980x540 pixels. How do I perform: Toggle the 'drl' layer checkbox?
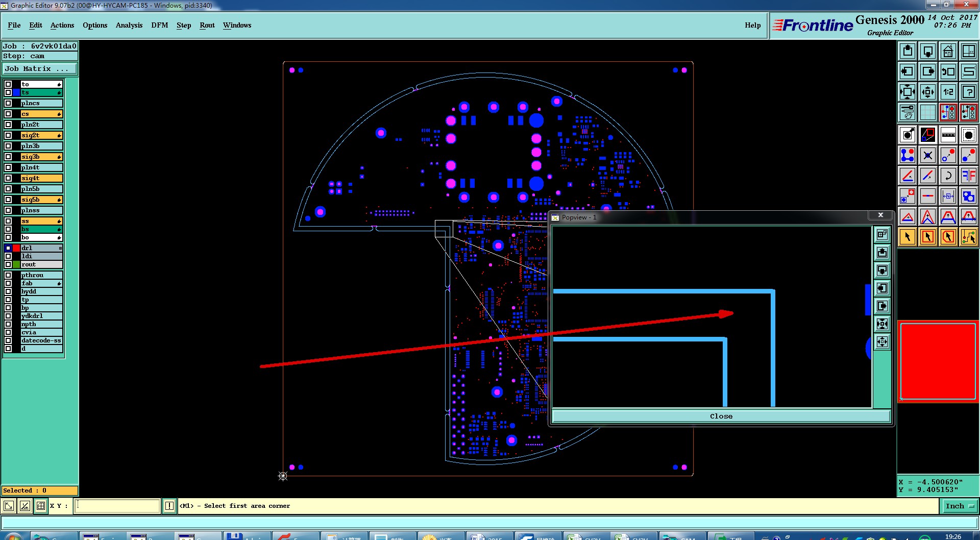click(8, 248)
